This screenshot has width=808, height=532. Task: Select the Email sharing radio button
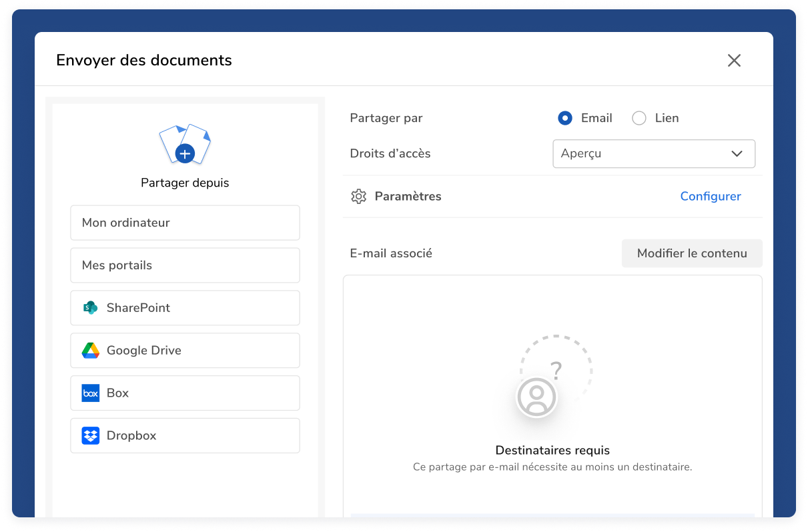[565, 118]
